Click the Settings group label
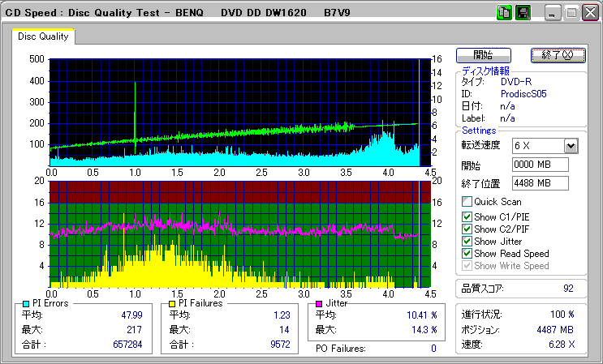 pos(479,131)
